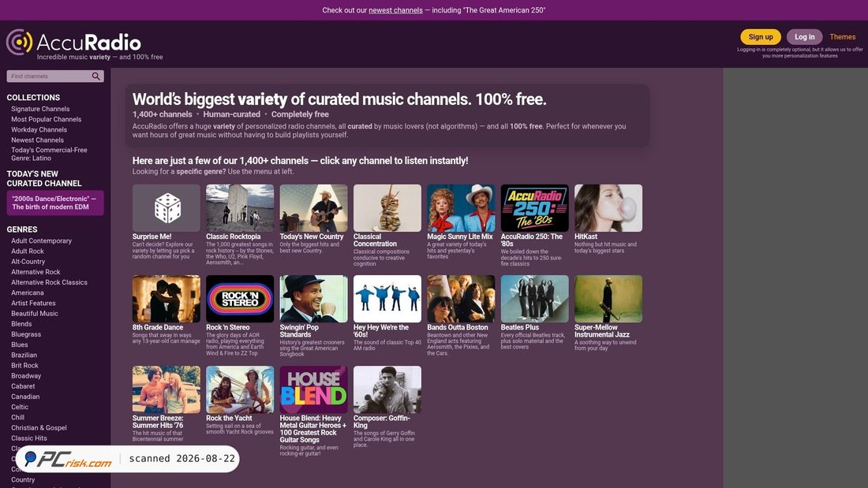The width and height of the screenshot is (868, 488).
Task: Go to Newest Channels
Action: [37, 140]
